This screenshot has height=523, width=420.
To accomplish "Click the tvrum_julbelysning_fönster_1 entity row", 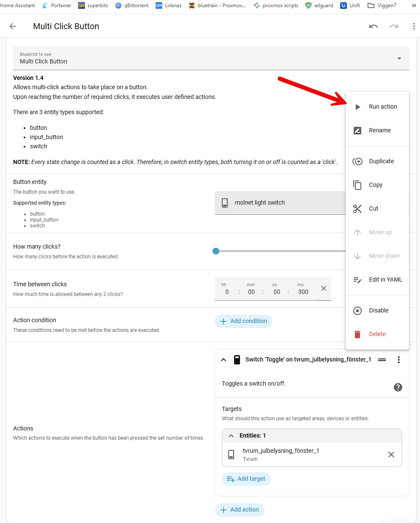I will coord(312,455).
